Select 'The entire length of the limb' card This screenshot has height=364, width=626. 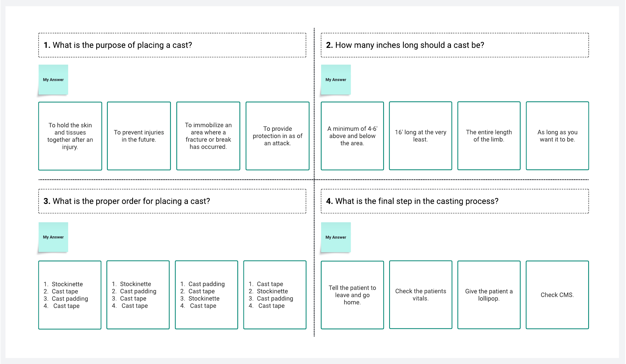pos(489,136)
